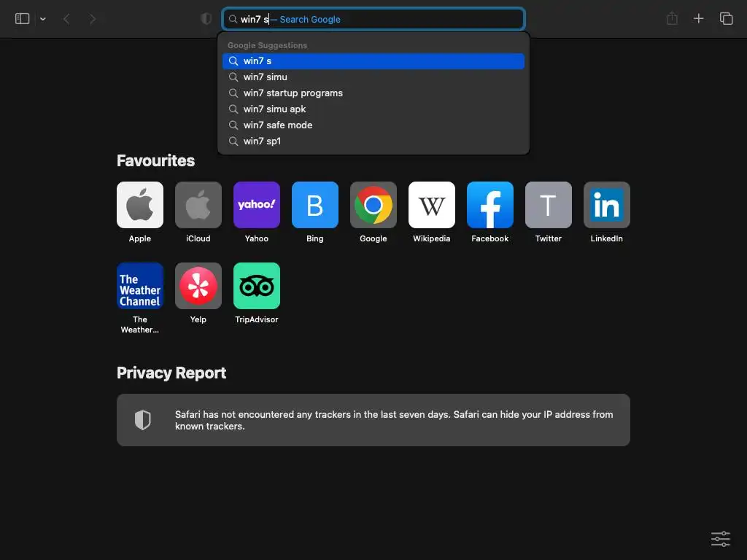Screen dimensions: 747x560
Task: Open the Yahoo favourite
Action: 257,205
